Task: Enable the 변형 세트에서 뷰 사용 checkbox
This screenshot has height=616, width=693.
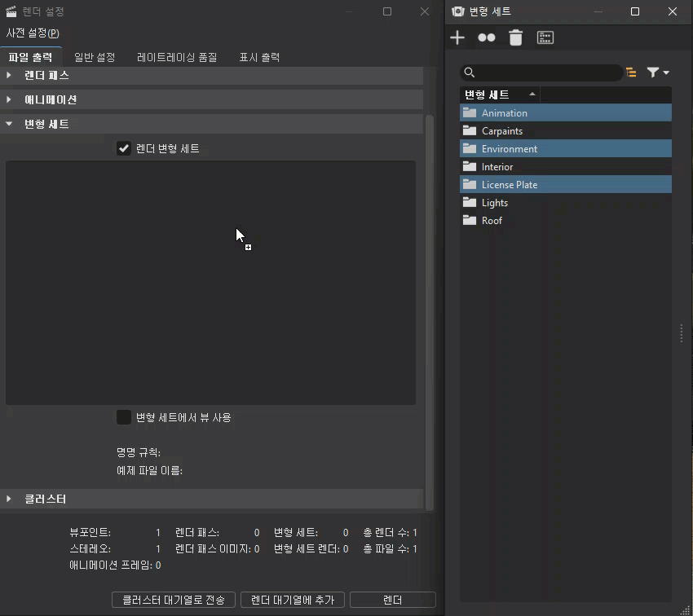Action: [x=124, y=417]
